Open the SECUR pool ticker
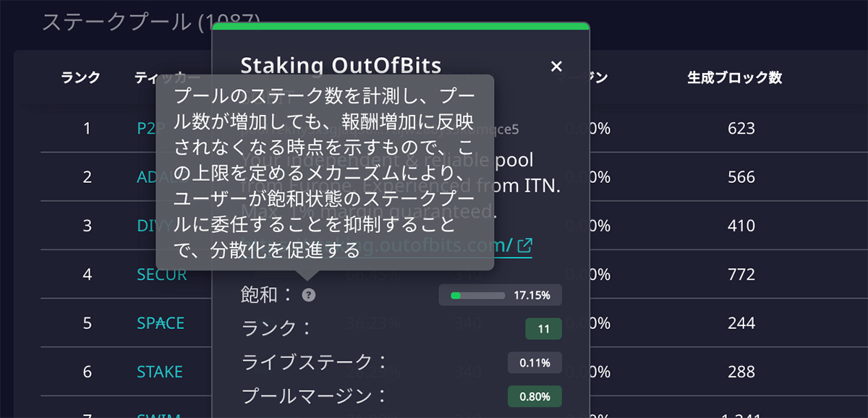 [162, 275]
